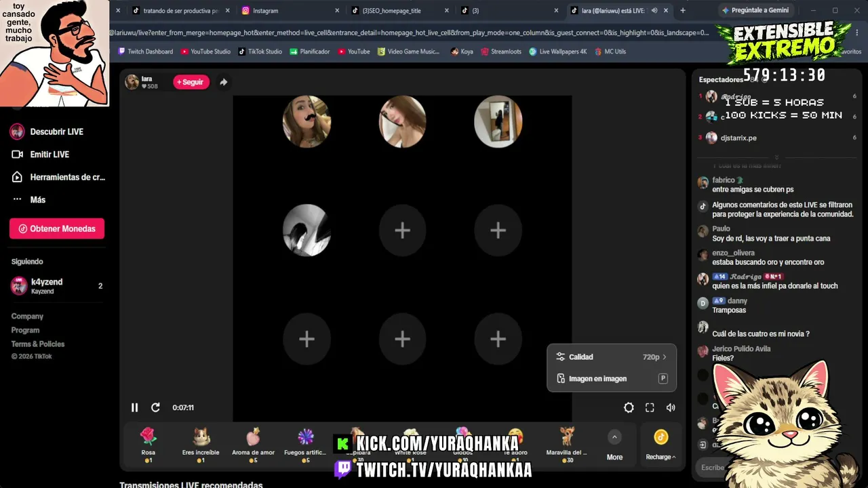
Task: Click the empty plus slot beside the grayscale avatar
Action: (x=402, y=230)
